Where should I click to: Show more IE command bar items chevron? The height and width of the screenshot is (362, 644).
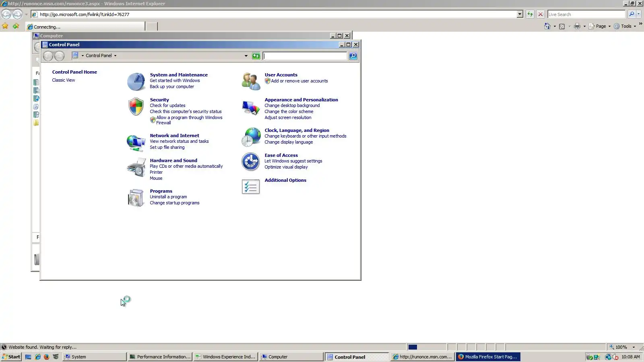click(x=640, y=24)
